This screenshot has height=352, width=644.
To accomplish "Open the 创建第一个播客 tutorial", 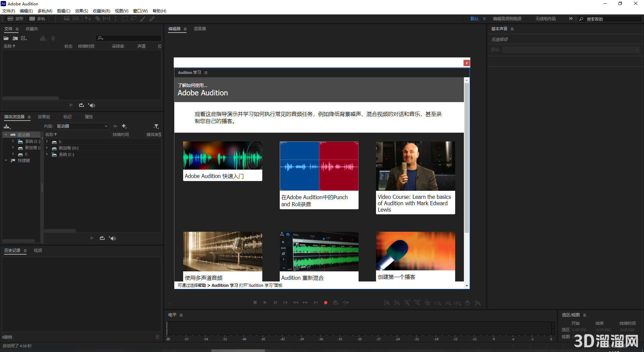I will tap(415, 256).
